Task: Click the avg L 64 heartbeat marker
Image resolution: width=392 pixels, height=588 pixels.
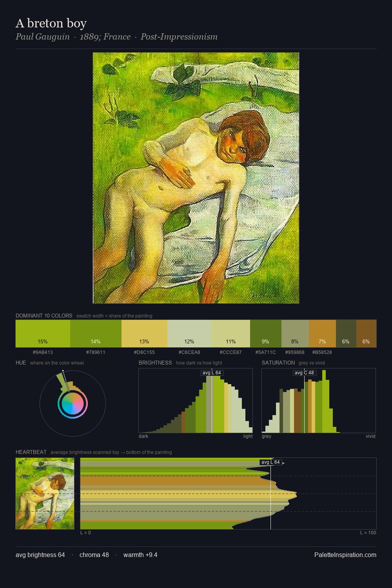Action: click(270, 462)
